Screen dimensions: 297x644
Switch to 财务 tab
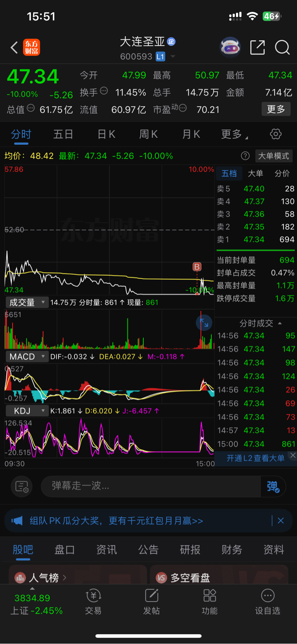point(232,550)
